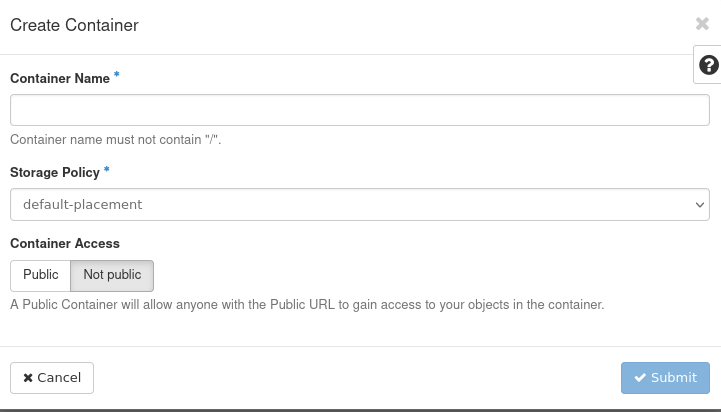Open the Storage Policy dropdown
The height and width of the screenshot is (412, 721).
tap(360, 204)
